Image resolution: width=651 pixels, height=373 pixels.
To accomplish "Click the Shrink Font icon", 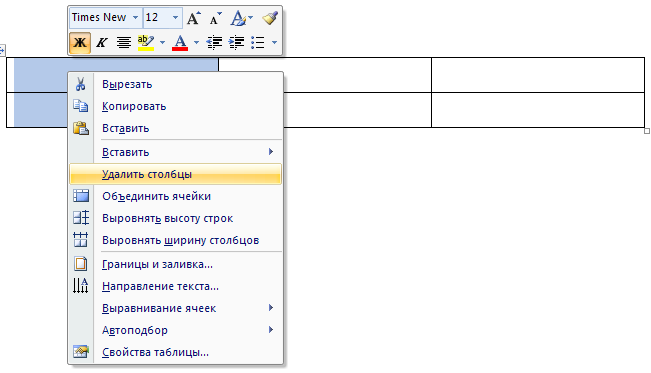I will pyautogui.click(x=215, y=18).
